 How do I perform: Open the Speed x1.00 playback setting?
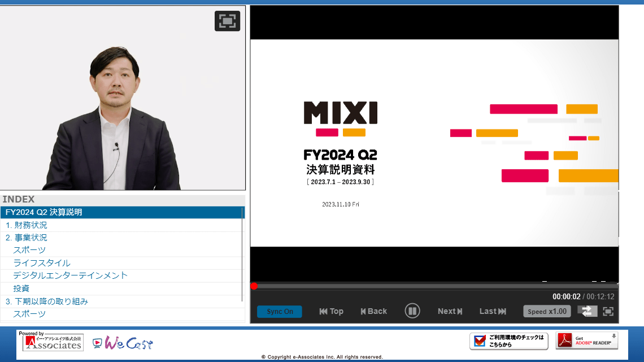pos(546,311)
